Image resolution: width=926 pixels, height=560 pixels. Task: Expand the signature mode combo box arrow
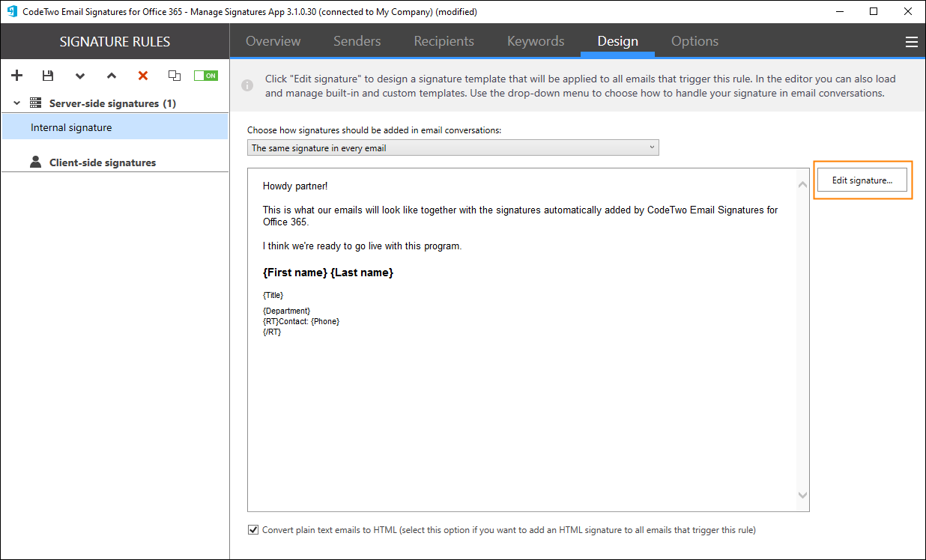tap(651, 147)
